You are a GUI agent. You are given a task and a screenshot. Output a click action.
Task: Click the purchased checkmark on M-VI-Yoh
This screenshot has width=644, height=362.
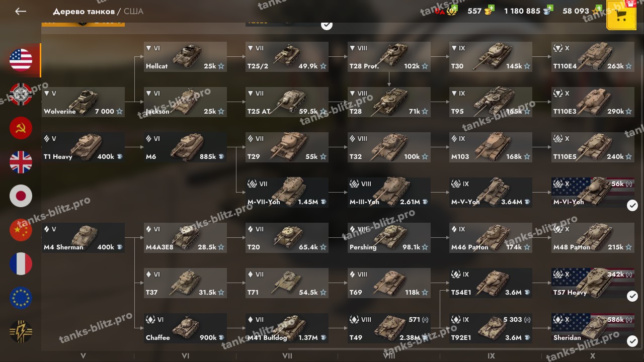(632, 205)
